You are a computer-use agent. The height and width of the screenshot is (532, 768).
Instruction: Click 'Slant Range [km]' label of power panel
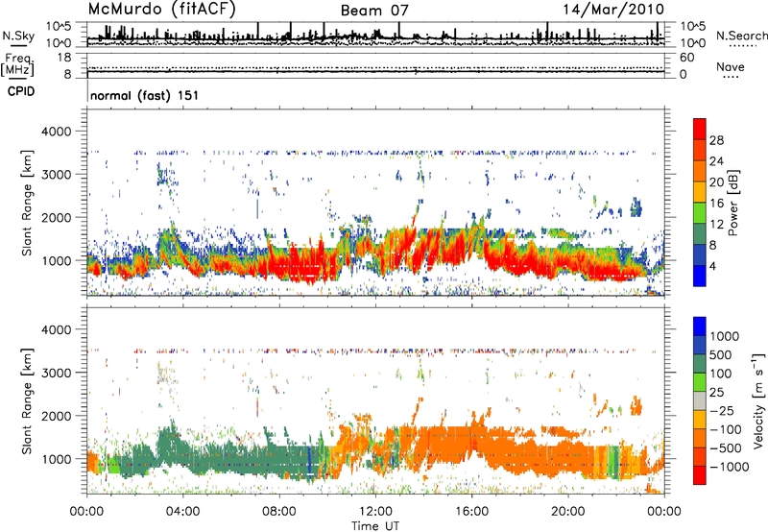tap(28, 204)
